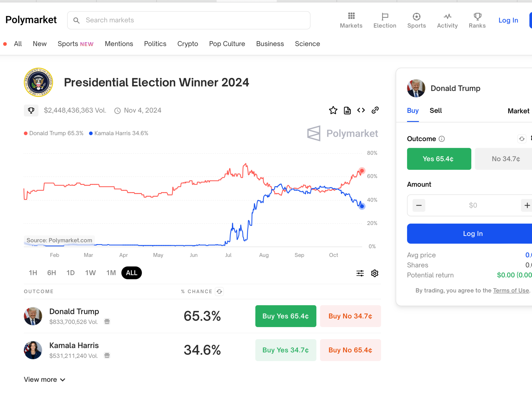Refresh the percent chance column
Image resolution: width=532 pixels, height=399 pixels.
pyautogui.click(x=219, y=291)
